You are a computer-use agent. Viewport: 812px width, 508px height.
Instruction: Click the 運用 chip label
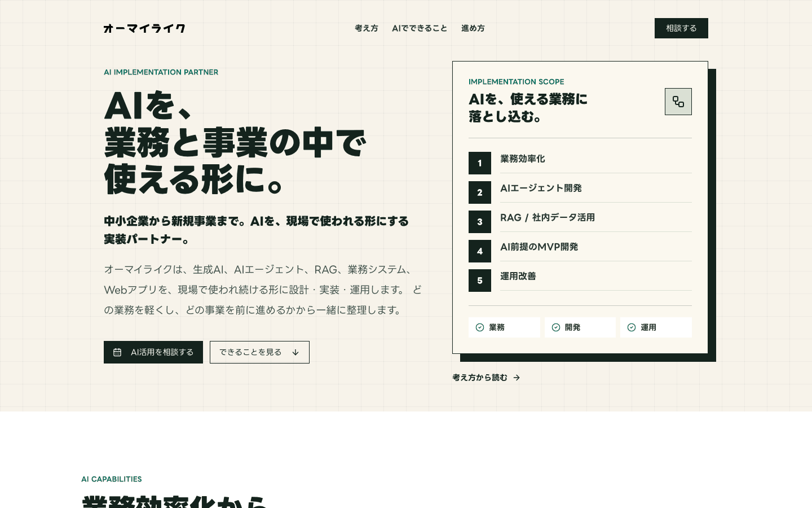click(x=648, y=327)
